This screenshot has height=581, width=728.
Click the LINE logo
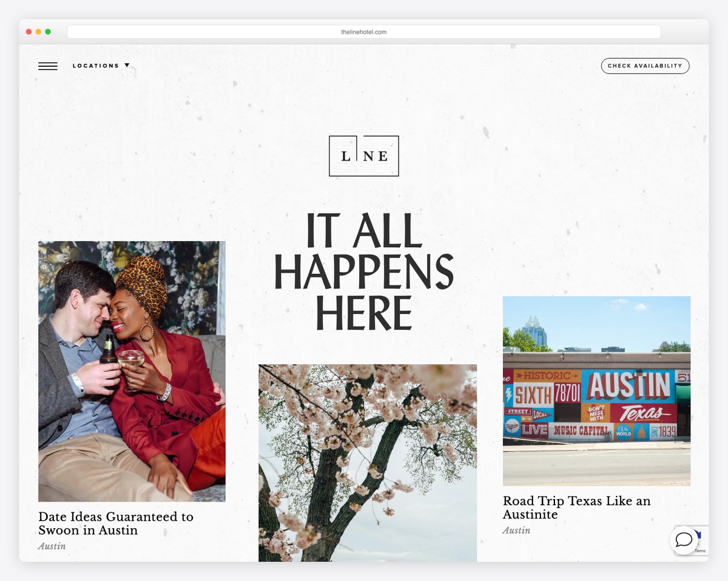coord(364,156)
